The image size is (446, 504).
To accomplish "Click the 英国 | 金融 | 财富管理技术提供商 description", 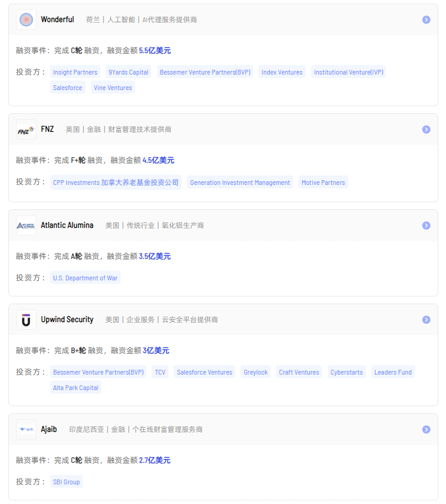I will (118, 129).
